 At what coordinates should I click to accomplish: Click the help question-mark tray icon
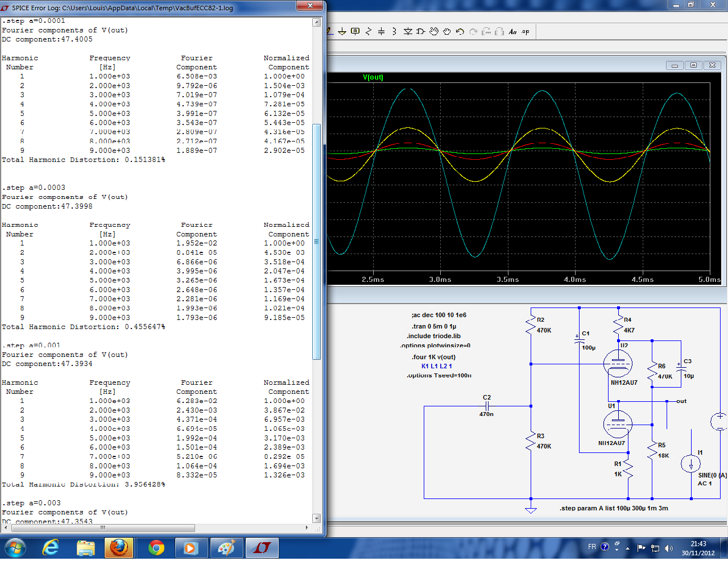click(605, 547)
